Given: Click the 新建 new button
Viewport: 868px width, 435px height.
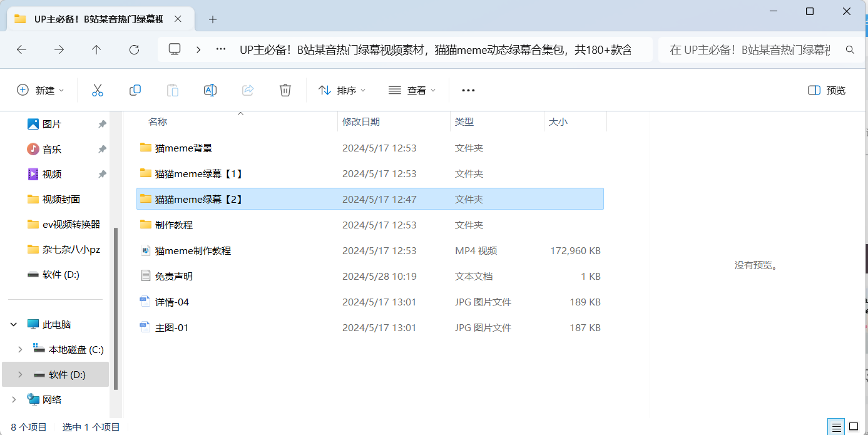Looking at the screenshot, I should 41,90.
